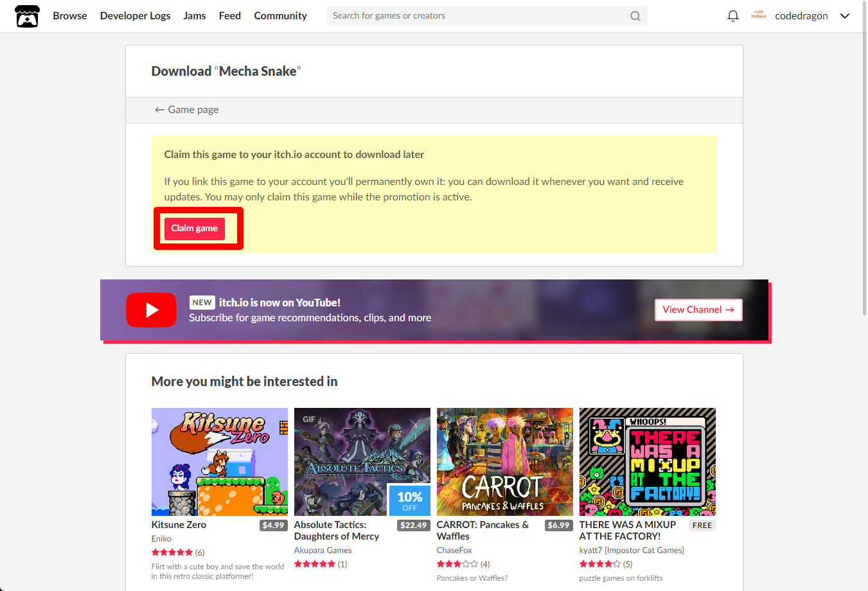Image resolution: width=868 pixels, height=591 pixels.
Task: Visit the ChaseFox creator page
Action: 454,551
